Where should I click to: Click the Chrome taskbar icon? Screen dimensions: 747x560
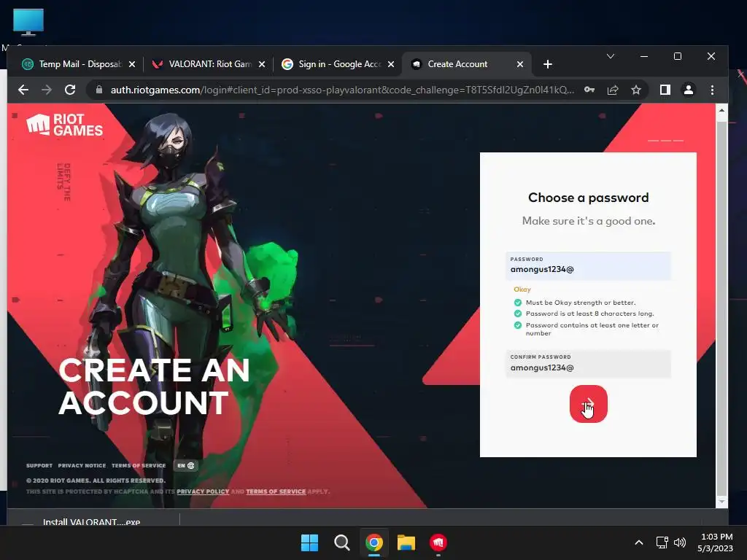pyautogui.click(x=374, y=542)
